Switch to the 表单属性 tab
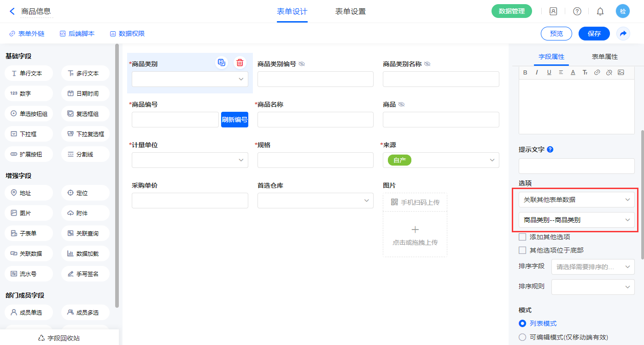Viewport: 644px width, 345px height. pyautogui.click(x=604, y=57)
